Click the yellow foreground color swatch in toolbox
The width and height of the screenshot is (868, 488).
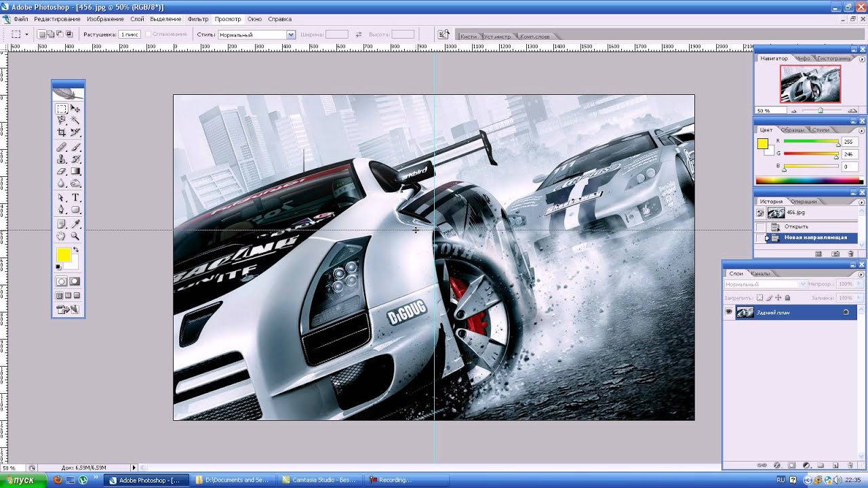coord(64,255)
